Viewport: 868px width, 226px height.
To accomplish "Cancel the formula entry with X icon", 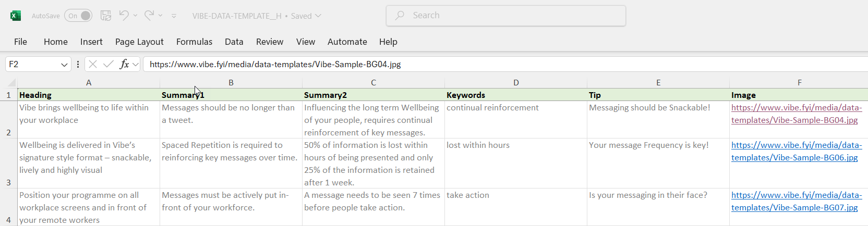I will point(93,64).
